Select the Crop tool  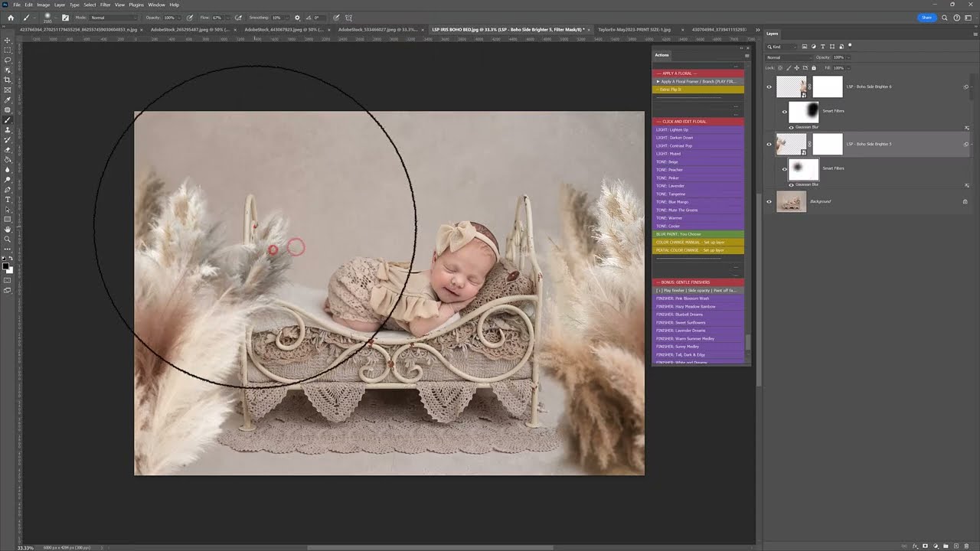[x=8, y=80]
